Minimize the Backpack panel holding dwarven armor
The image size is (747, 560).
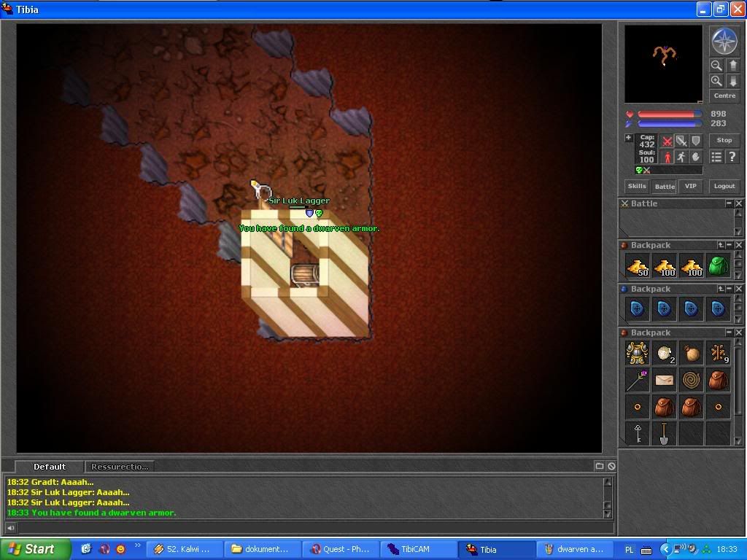pos(729,332)
